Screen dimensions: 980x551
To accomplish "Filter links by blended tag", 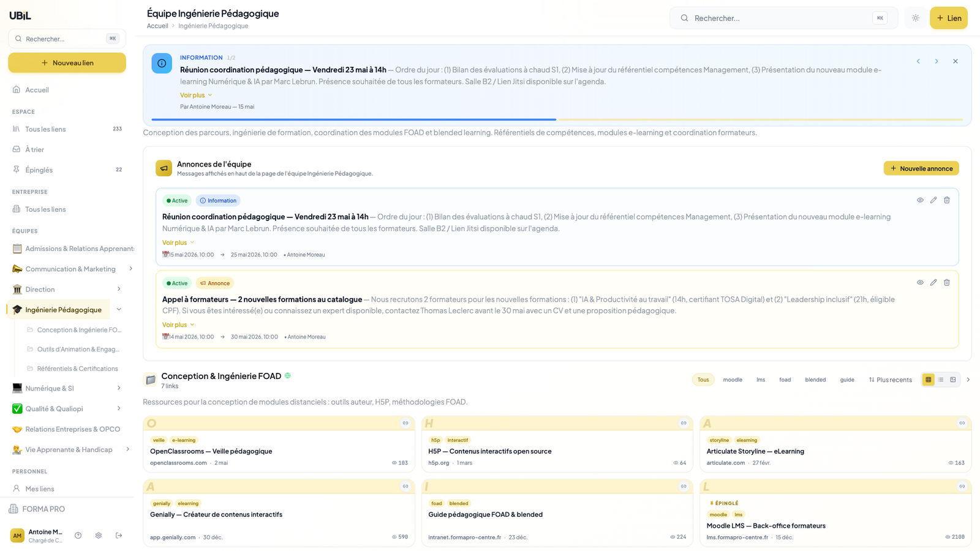I will pyautogui.click(x=815, y=380).
